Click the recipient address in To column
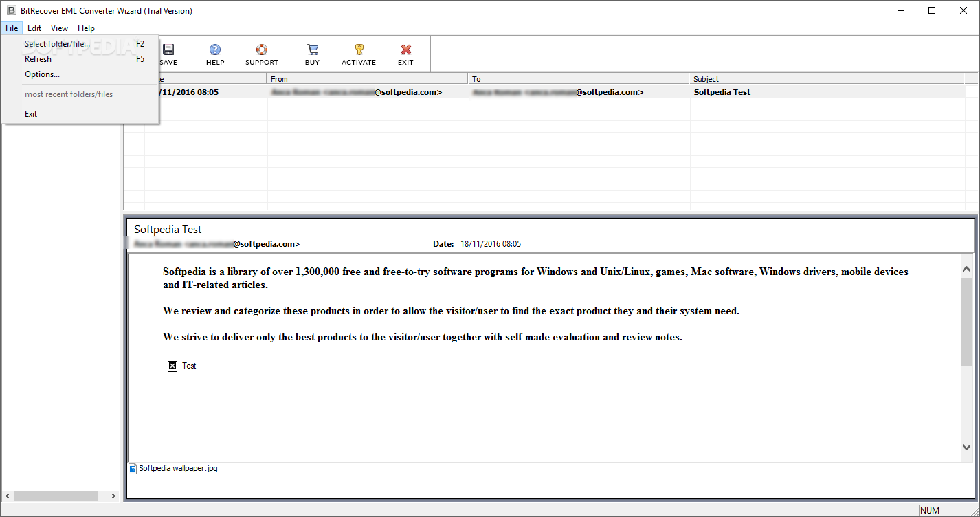The width and height of the screenshot is (980, 517). 558,92
